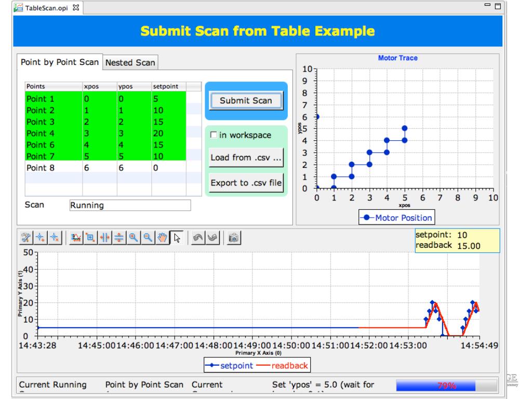Click the TableScan.opi file icon
This screenshot has height=399, width=532.
coord(18,8)
